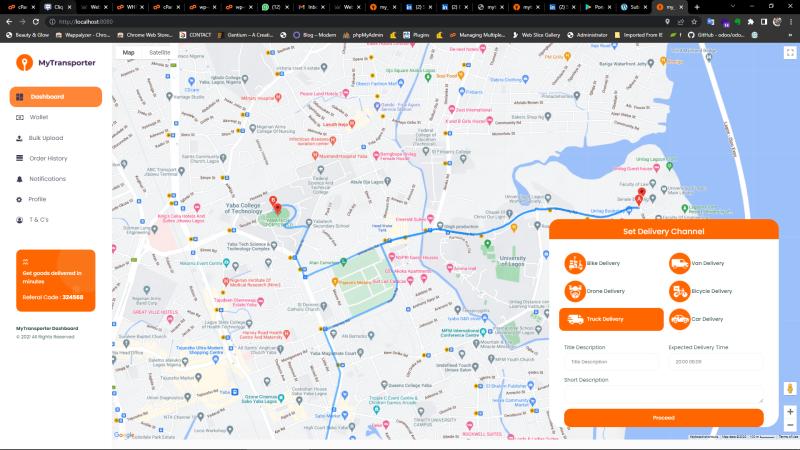Viewport: 800px width, 450px height.
Task: Bookmark this page with the star icon
Action: 694,22
